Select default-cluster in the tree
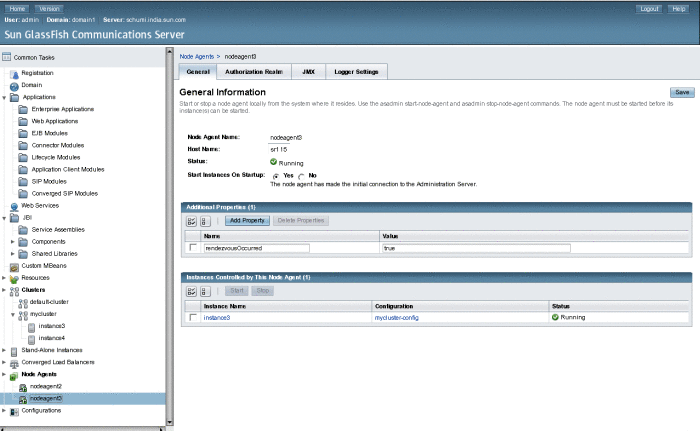The width and height of the screenshot is (700, 431). coord(49,302)
